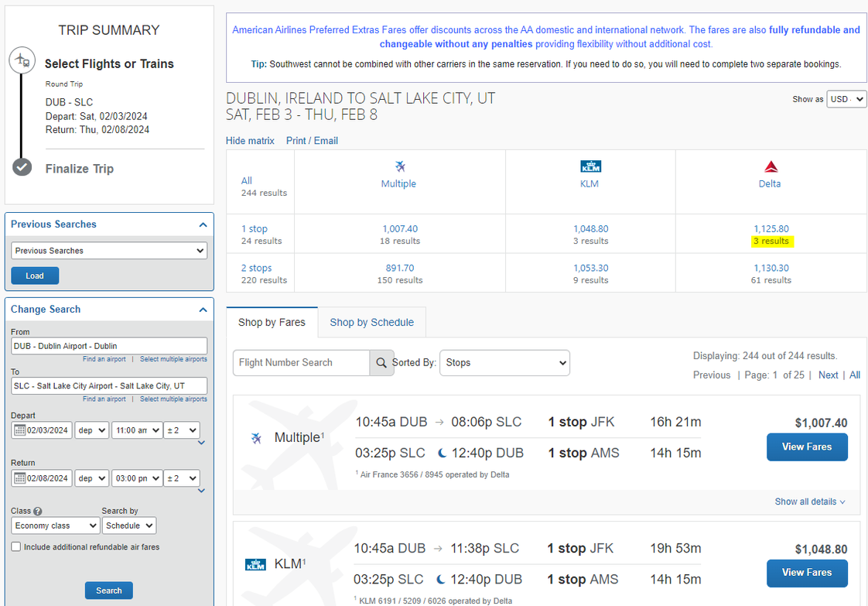Go to the Next results page

click(x=828, y=375)
